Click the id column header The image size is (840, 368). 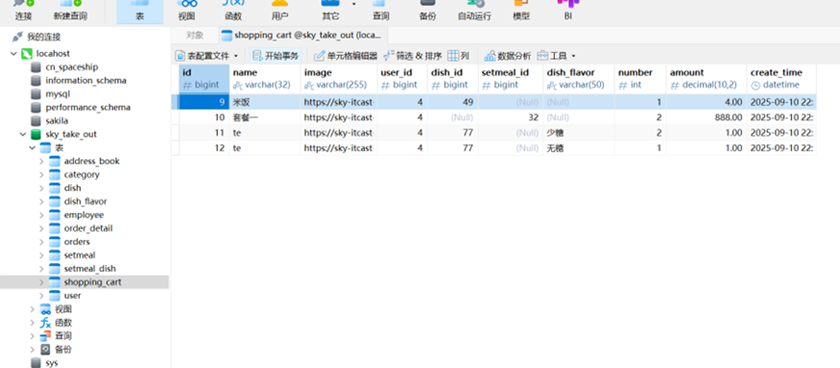204,79
